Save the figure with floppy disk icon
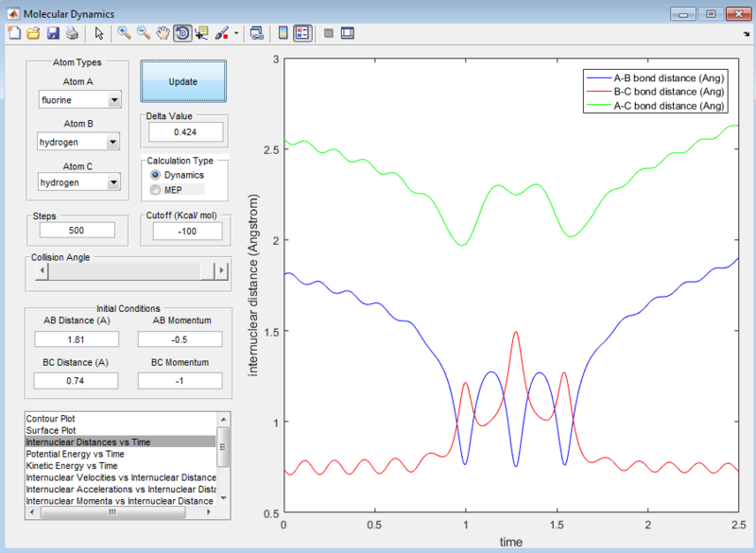756x553 pixels. tap(53, 33)
